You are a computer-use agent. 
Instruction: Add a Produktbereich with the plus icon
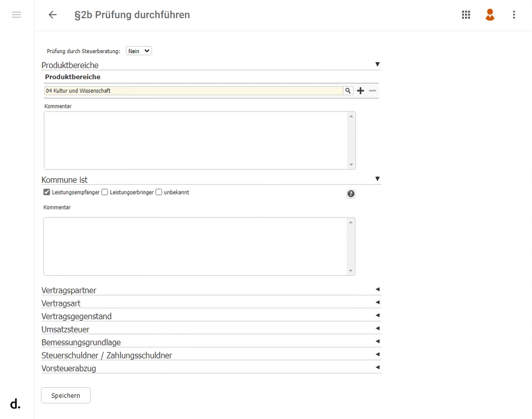click(x=361, y=91)
